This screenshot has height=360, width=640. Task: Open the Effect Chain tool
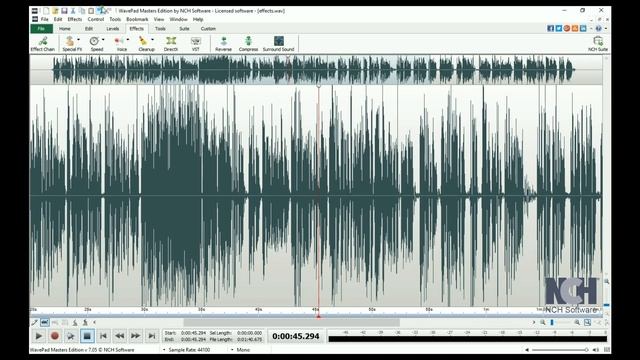coord(42,44)
